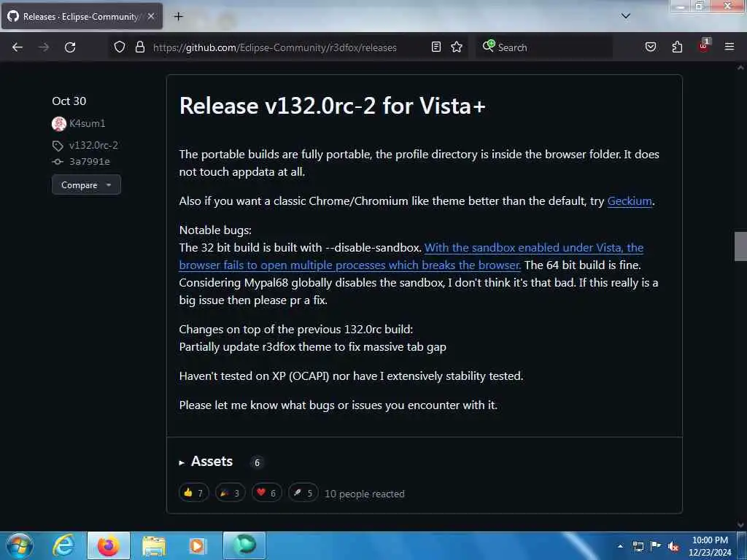
Task: Go back to the previous page
Action: [18, 47]
